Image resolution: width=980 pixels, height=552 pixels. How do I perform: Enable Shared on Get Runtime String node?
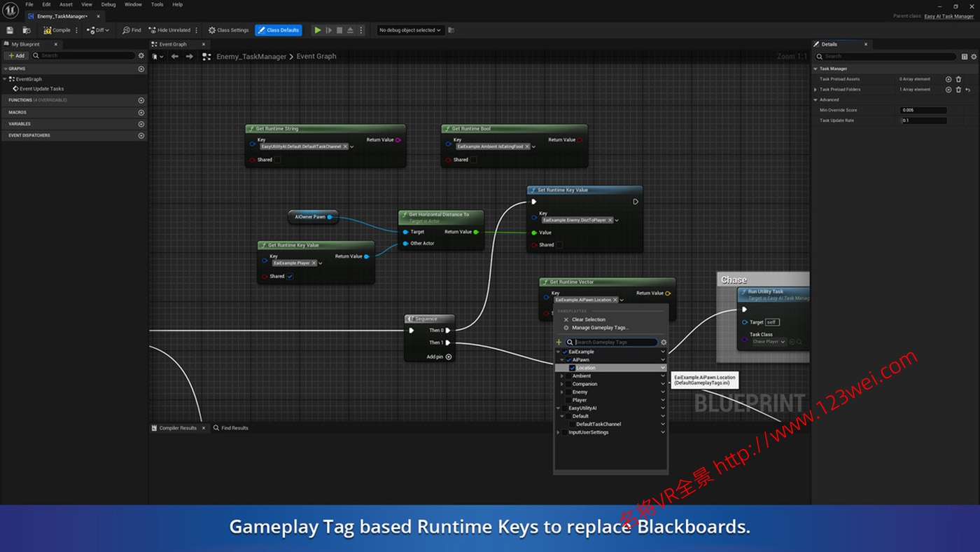point(277,160)
